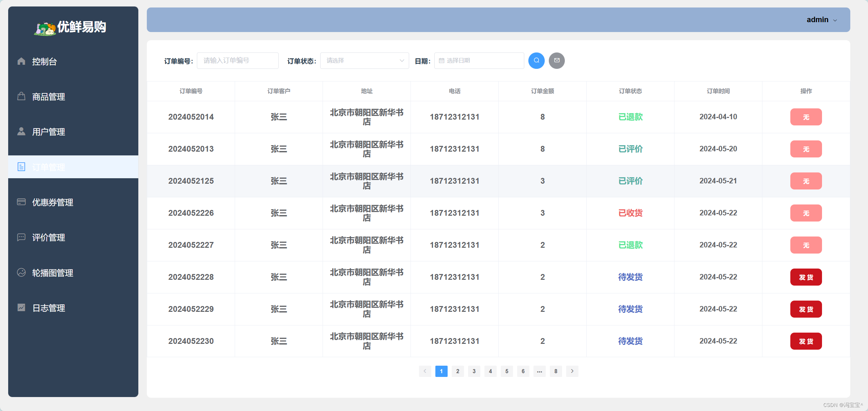Open the 选择日期 date picker
Viewport: 868px width, 411px height.
pyautogui.click(x=479, y=61)
